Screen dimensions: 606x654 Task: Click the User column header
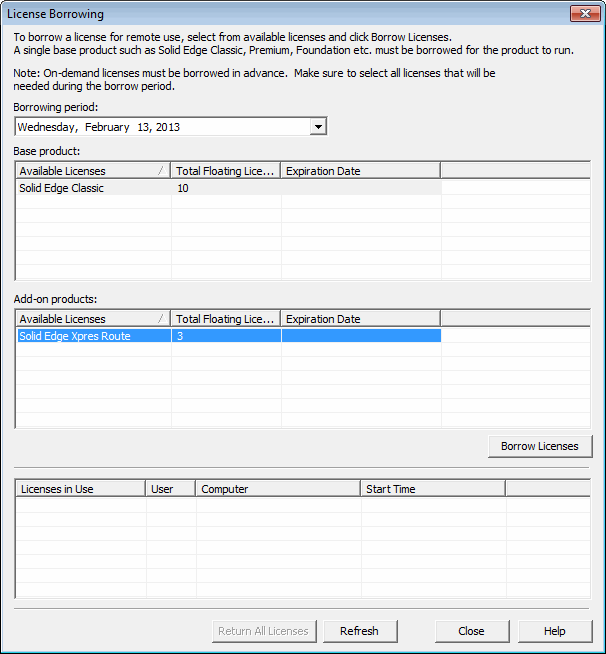coord(171,489)
